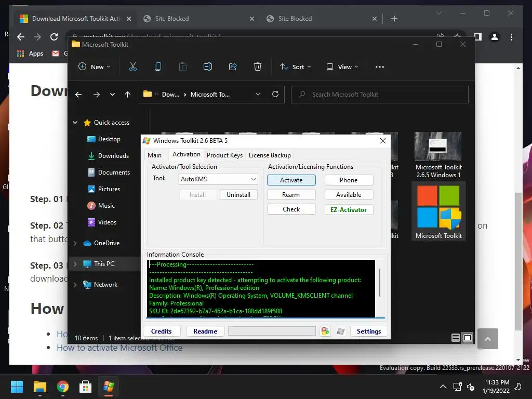Viewport: 532px width, 399px height.
Task: Switch Explorer to large icons view
Action: coord(468,338)
